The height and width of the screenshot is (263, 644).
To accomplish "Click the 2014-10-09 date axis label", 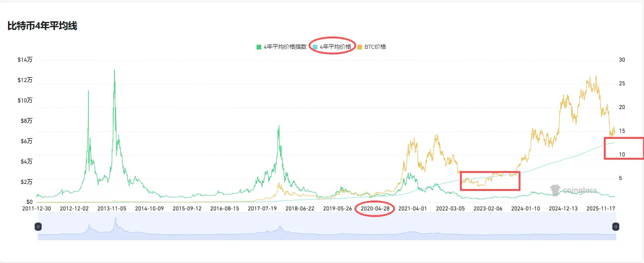I will point(150,208).
